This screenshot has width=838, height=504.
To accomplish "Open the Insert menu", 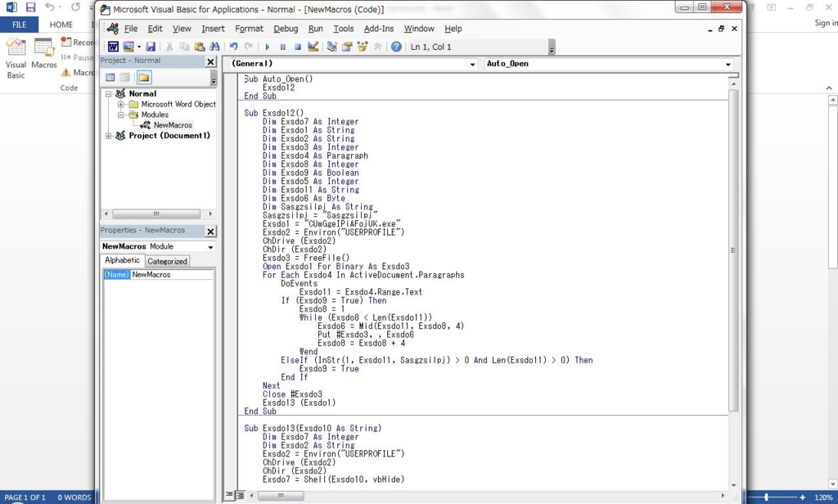I will [x=214, y=29].
